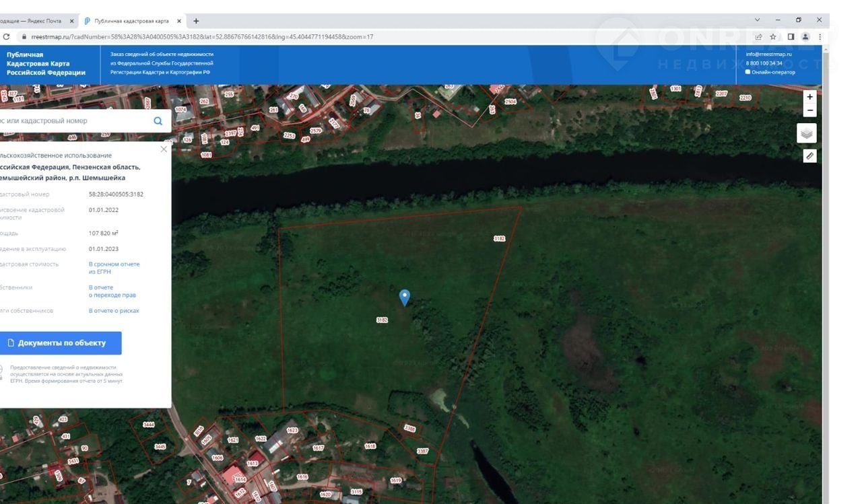Open the Chrome three-dot menu
This screenshot has height=504, width=862.
coord(820,37)
